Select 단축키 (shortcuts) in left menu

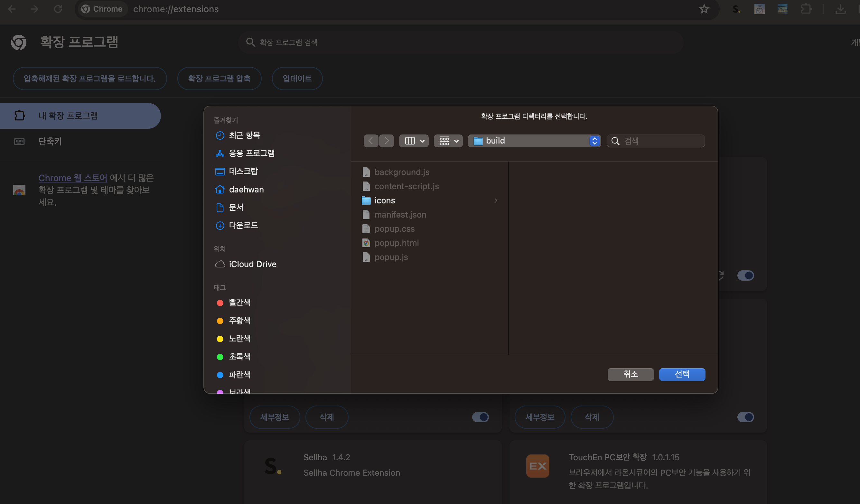50,141
